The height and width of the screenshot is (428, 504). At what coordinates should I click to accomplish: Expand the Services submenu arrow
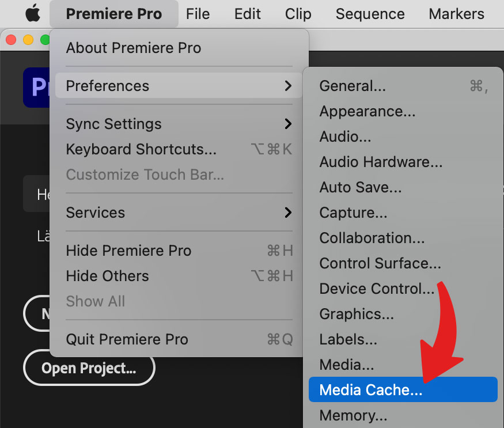point(288,213)
